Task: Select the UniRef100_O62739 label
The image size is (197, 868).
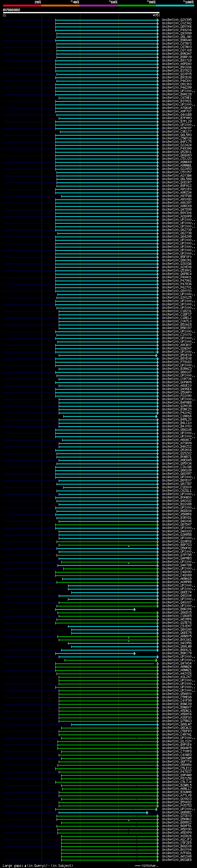Action: pos(177,230)
